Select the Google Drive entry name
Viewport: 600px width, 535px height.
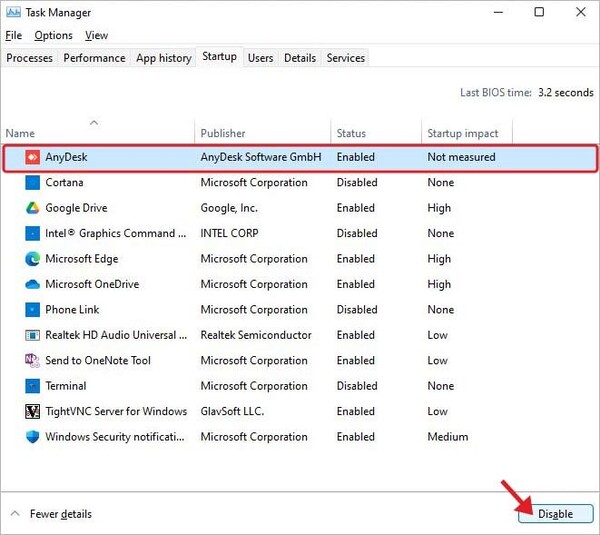[76, 208]
